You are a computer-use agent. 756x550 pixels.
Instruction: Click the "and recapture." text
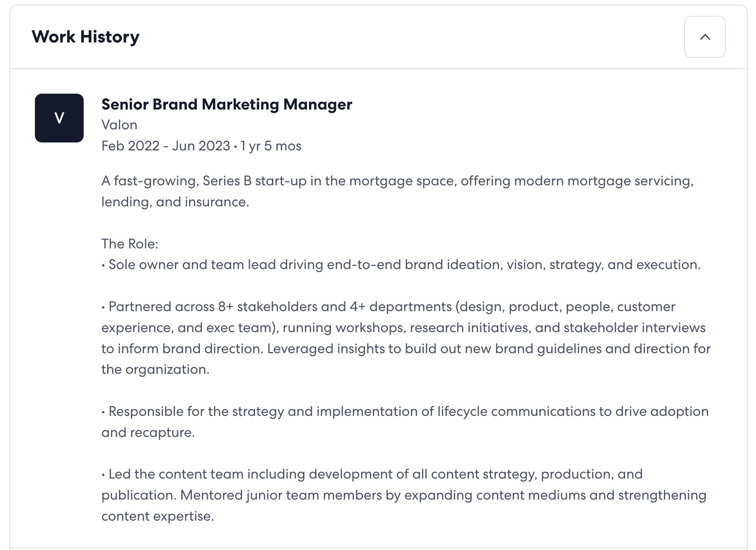(x=148, y=433)
